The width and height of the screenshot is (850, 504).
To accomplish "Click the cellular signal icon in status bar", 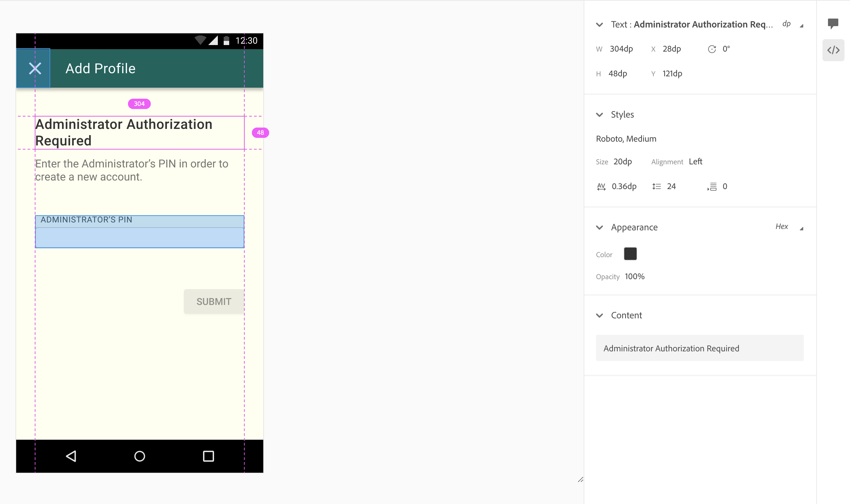I will 213,40.
